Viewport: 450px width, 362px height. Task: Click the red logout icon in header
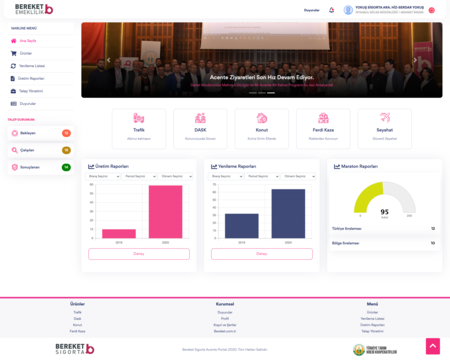coord(432,10)
